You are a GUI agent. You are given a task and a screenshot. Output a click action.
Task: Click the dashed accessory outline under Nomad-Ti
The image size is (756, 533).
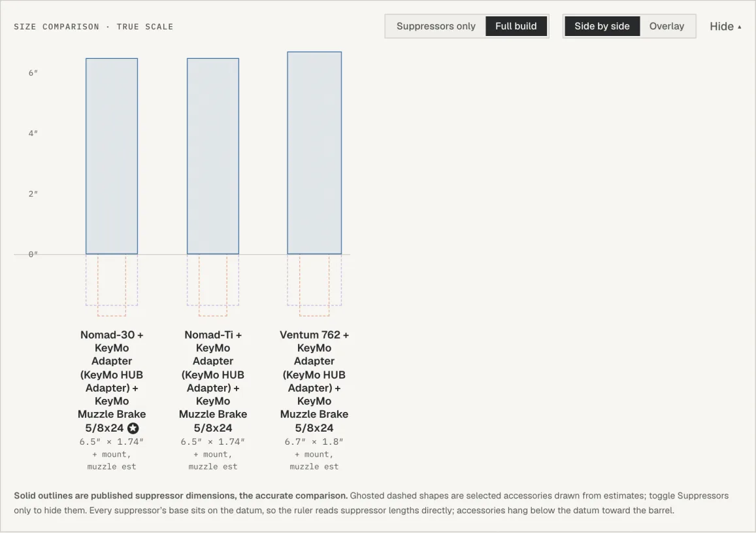[213, 285]
